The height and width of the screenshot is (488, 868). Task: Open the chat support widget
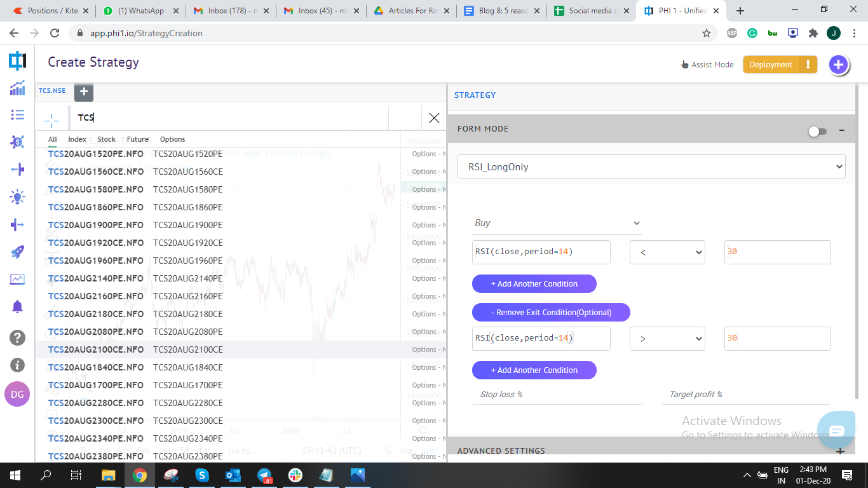click(837, 431)
